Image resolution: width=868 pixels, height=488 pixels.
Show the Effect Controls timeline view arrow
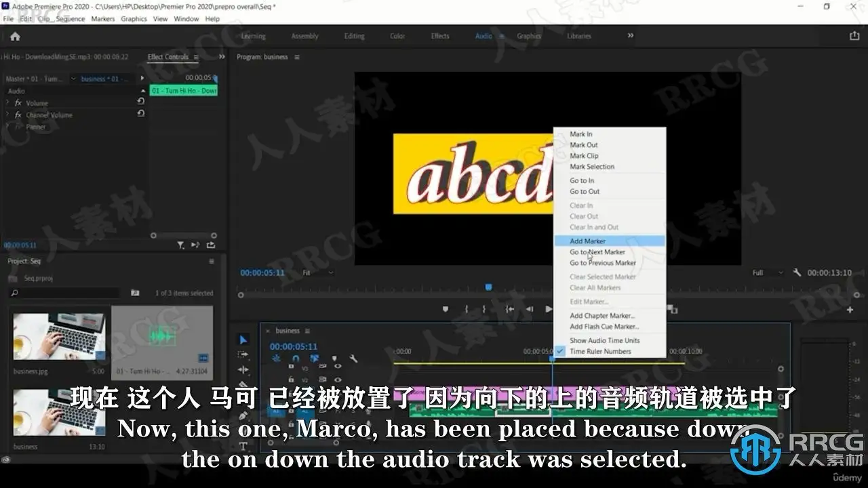(x=142, y=79)
